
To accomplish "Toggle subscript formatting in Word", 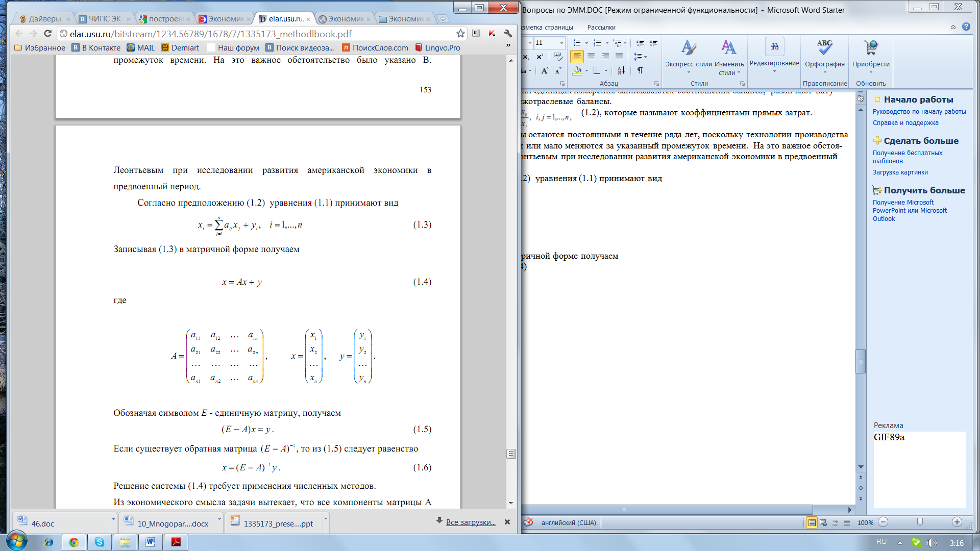I will coord(527,57).
